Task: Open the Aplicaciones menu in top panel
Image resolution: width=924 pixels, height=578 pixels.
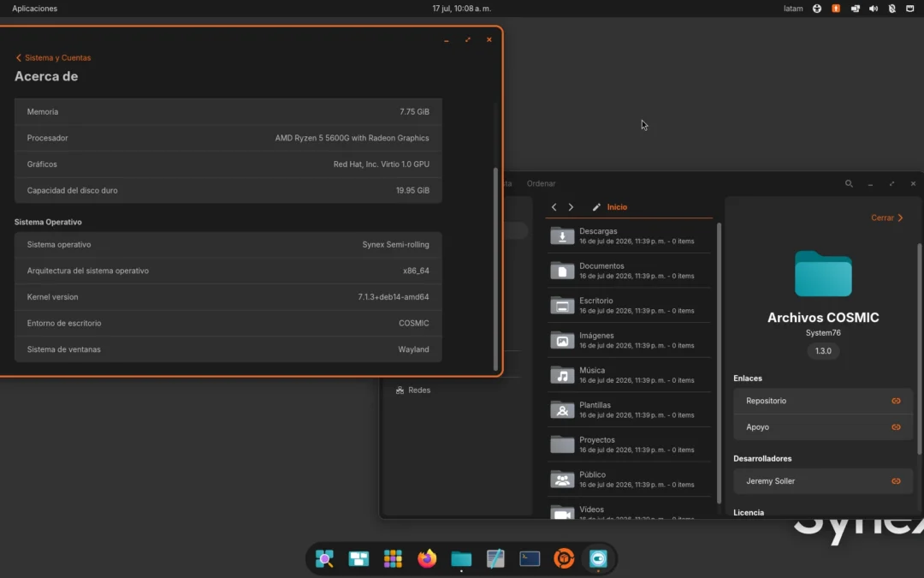Action: pos(35,9)
